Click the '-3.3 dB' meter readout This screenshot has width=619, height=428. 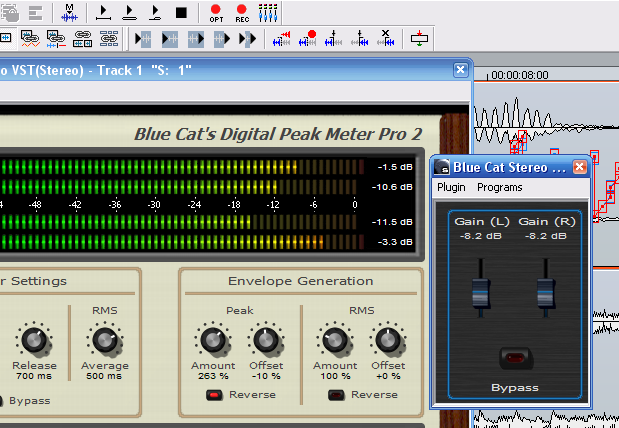[x=395, y=242]
